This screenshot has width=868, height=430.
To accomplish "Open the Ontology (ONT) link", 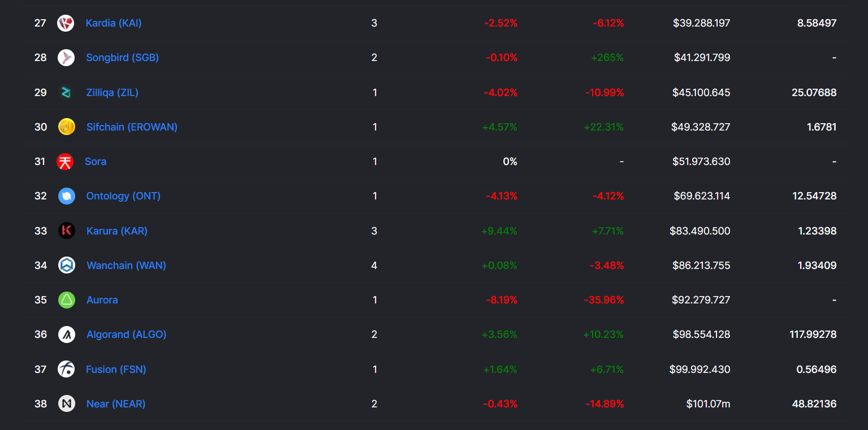I will (x=123, y=196).
